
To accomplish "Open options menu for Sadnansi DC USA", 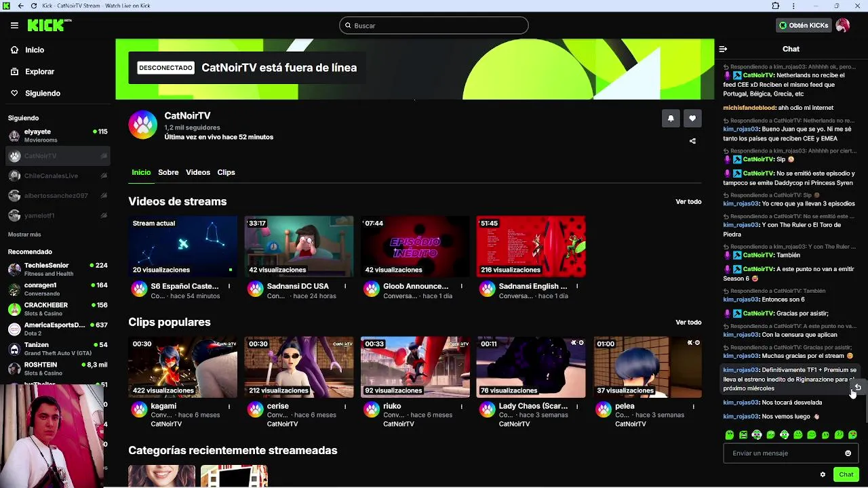I will click(x=345, y=286).
